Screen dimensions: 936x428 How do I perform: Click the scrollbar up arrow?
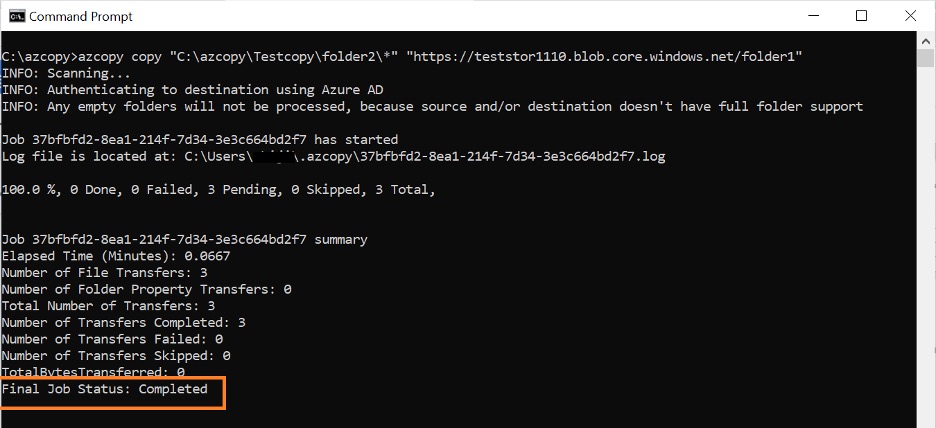tap(926, 41)
